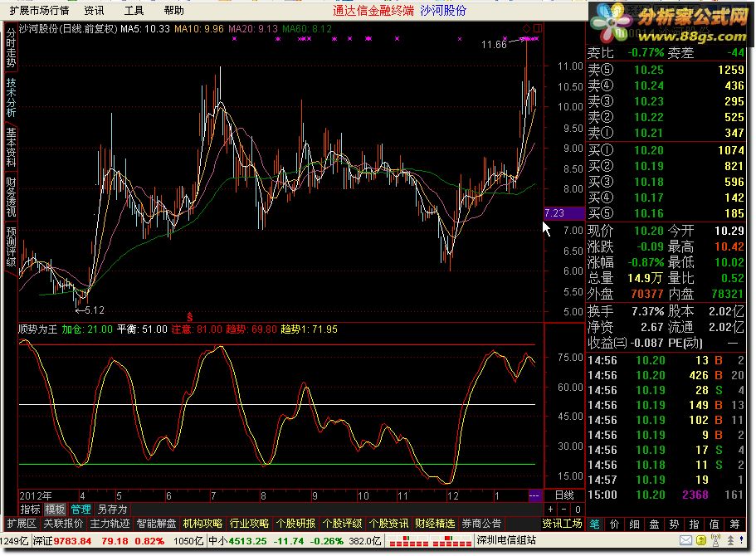Switch to the 技术分析 side tab
The width and height of the screenshot is (756, 556).
click(x=11, y=97)
